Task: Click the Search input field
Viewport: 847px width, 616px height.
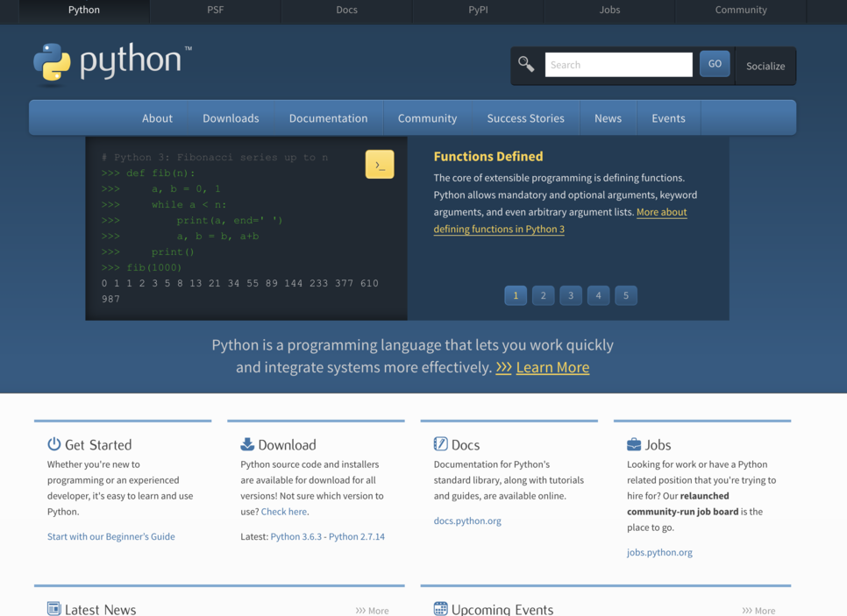Action: click(618, 65)
